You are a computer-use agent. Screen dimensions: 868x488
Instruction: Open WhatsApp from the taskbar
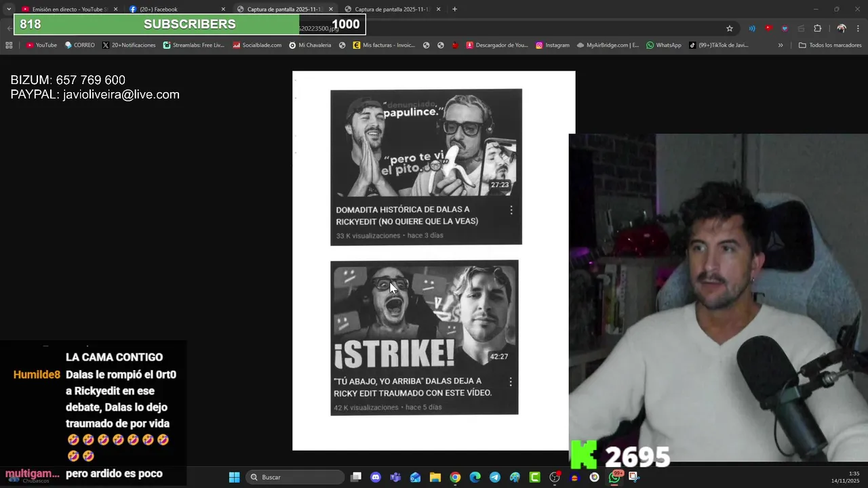tap(614, 477)
